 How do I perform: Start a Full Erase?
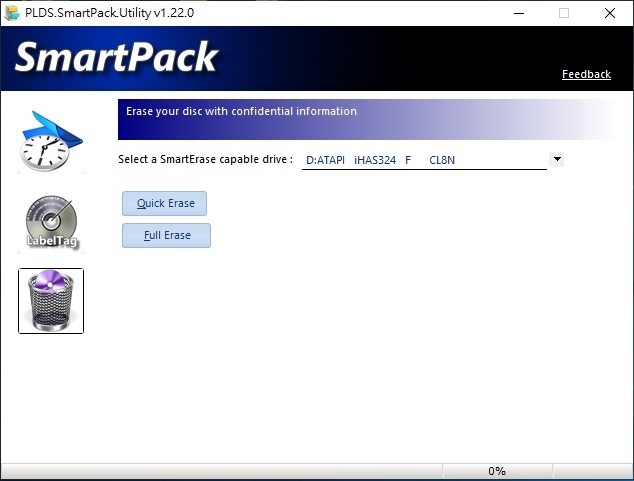tap(167, 235)
